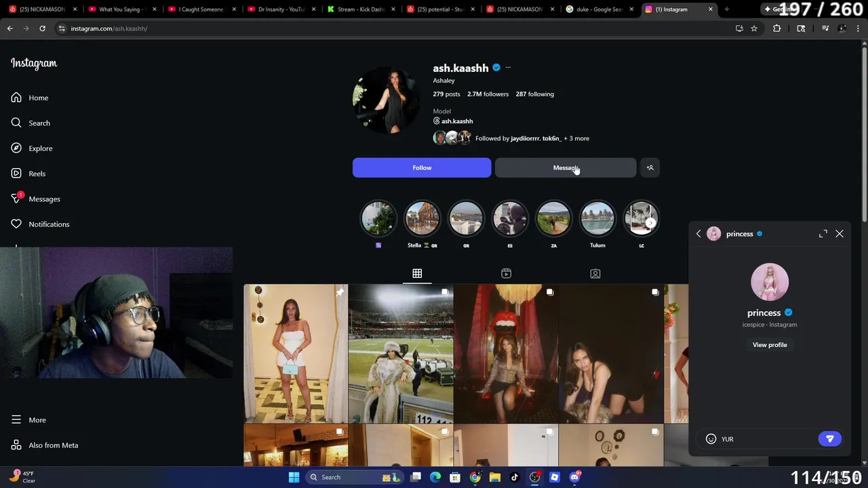The height and width of the screenshot is (488, 868).
Task: Expand princess chat to full view
Action: (823, 234)
